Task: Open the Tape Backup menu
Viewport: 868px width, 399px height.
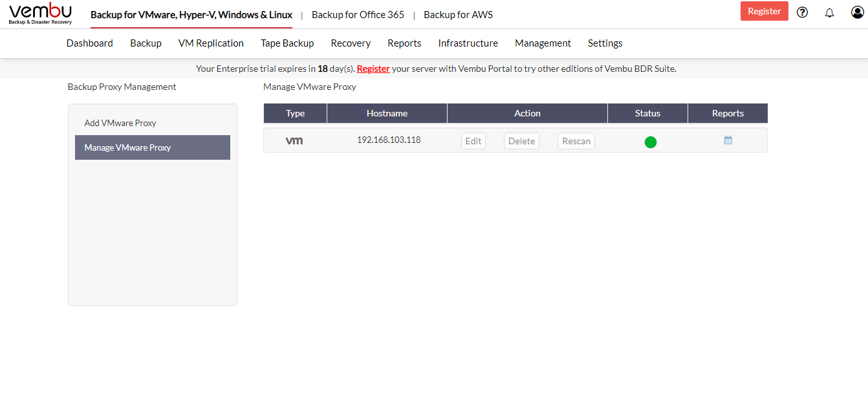Action: tap(287, 43)
